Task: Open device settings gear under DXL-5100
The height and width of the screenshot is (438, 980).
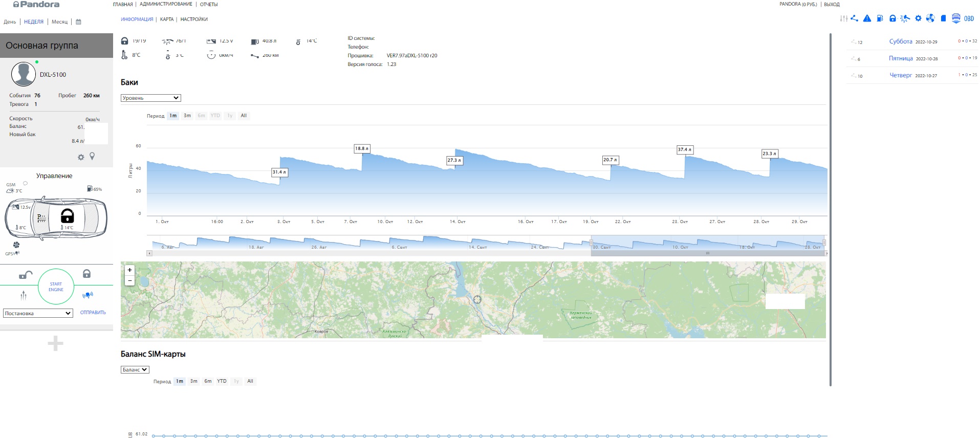Action: pos(81,158)
